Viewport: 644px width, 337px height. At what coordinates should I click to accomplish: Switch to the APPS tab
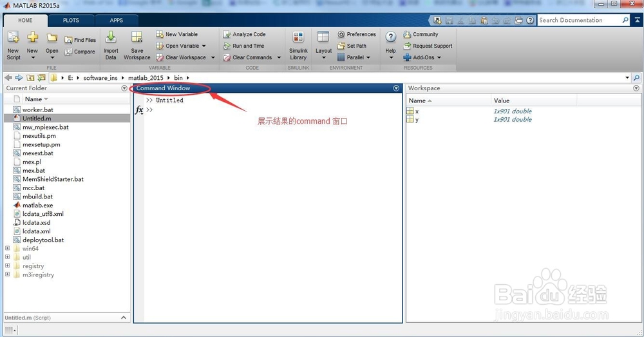tap(116, 20)
